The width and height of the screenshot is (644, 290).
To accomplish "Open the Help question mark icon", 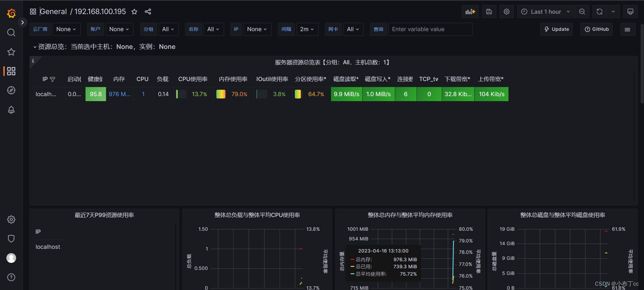I will click(x=11, y=277).
